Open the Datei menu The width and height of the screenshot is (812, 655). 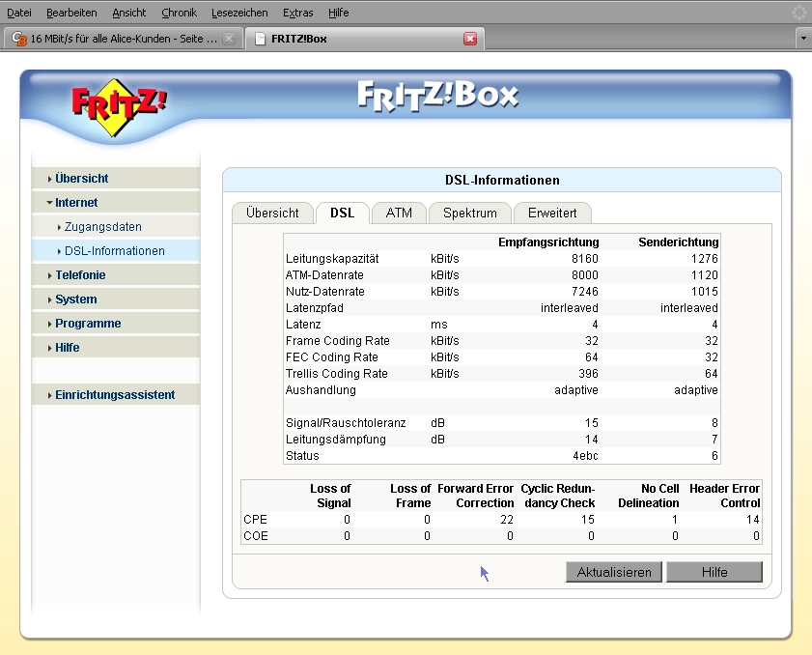coord(19,13)
